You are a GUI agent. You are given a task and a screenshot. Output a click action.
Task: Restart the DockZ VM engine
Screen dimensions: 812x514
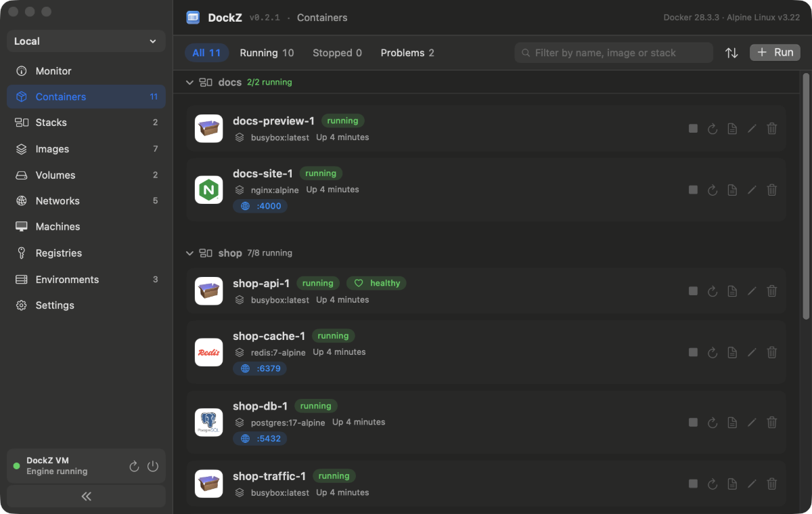[x=134, y=466]
